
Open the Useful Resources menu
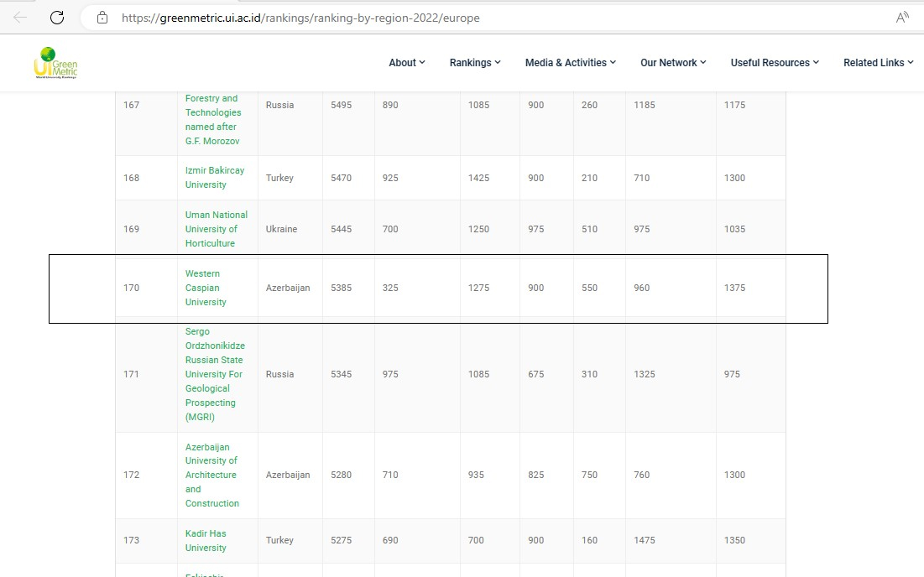pos(775,62)
